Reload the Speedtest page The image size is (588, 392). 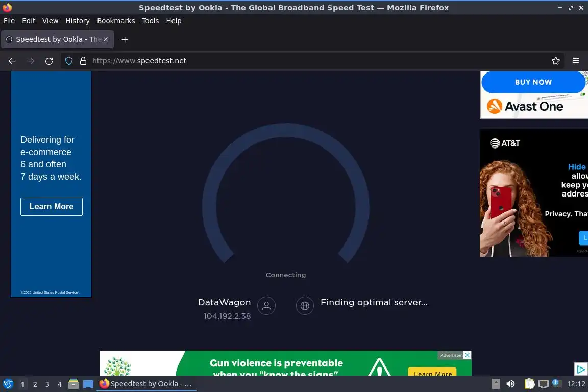49,61
